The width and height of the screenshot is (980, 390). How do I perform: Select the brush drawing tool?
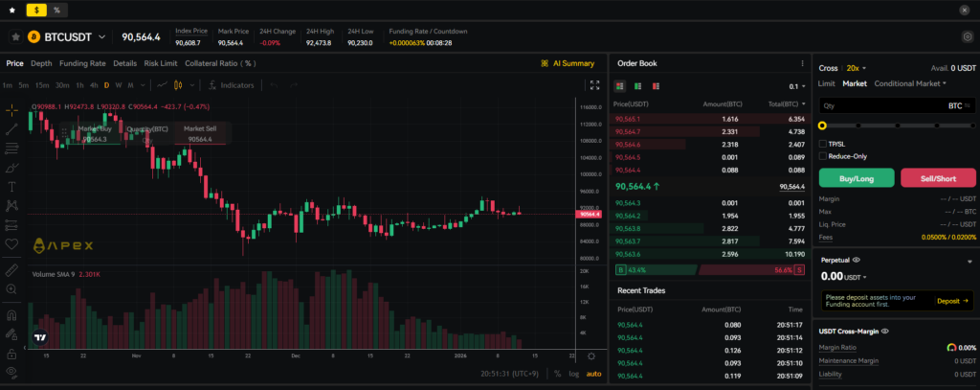point(11,168)
